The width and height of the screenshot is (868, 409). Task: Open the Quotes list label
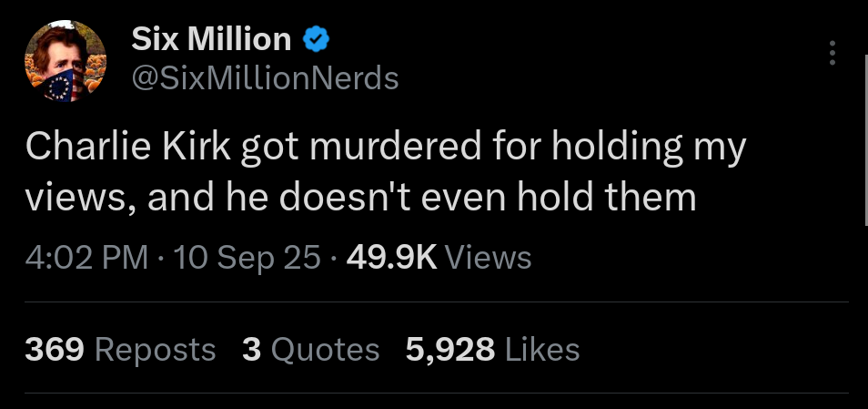tap(324, 349)
